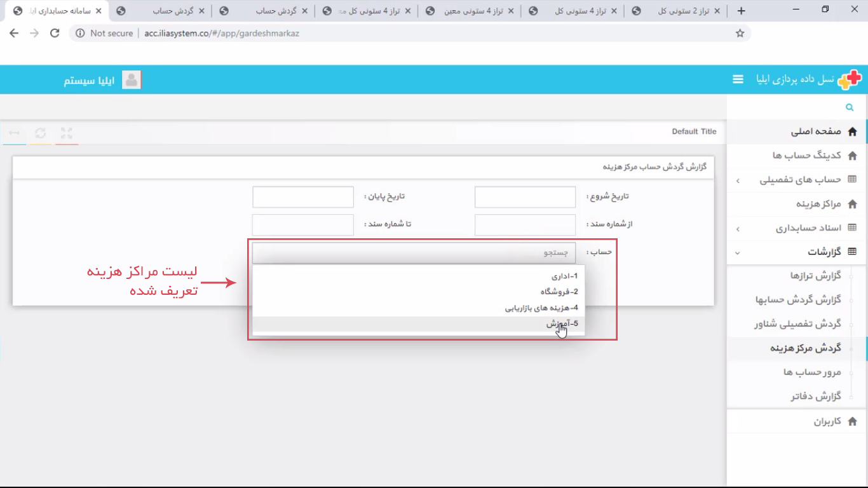The width and height of the screenshot is (868, 488).
Task: Expand the اسناد حسابداری section
Action: (736, 228)
